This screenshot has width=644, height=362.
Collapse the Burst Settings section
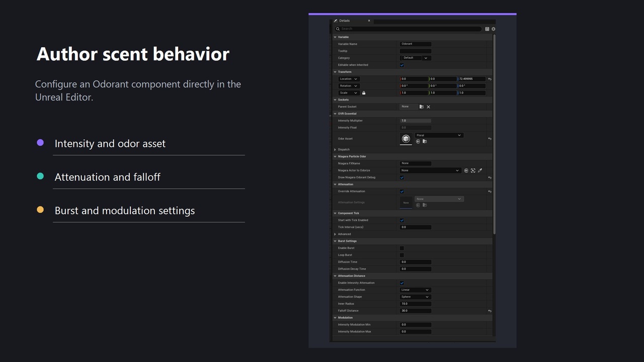335,241
